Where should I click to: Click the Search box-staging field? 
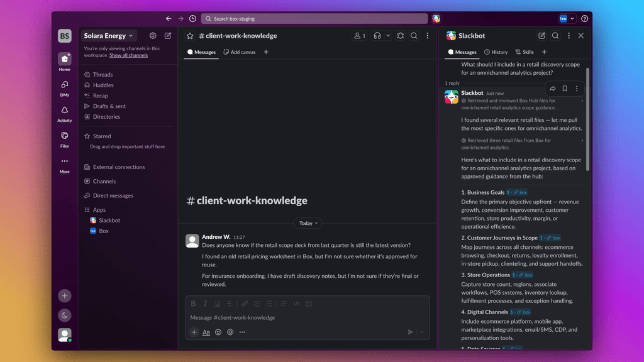(314, 18)
